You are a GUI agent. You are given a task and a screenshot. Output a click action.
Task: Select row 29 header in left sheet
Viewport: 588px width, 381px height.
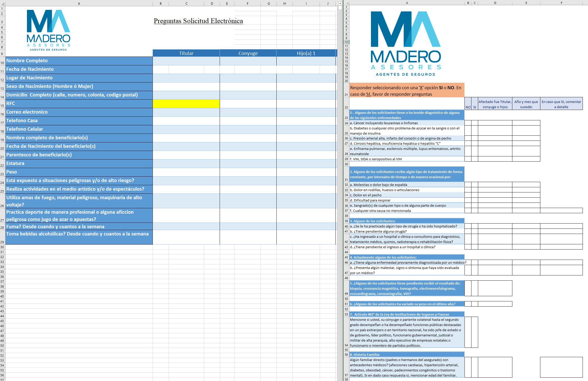pos(2,237)
